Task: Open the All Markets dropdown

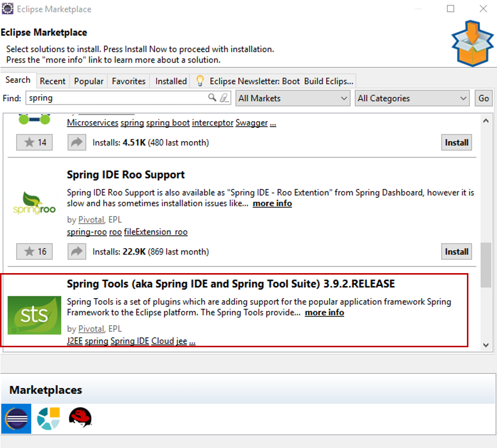Action: coord(292,98)
